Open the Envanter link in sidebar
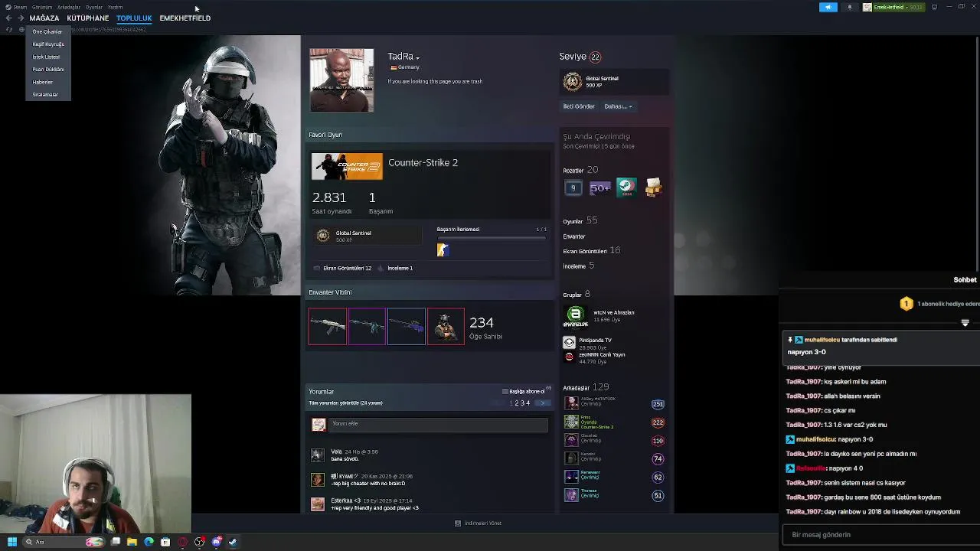This screenshot has height=551, width=980. tap(574, 236)
